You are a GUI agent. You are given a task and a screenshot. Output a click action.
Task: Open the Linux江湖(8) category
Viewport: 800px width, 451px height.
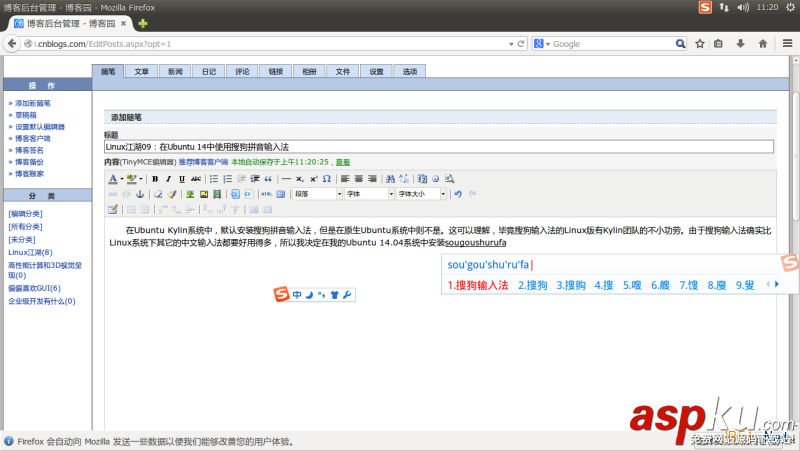pos(30,253)
